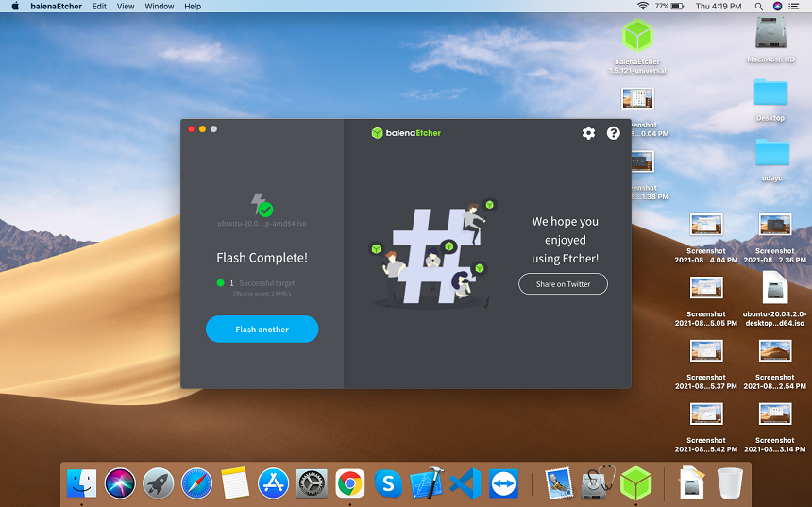Select Screenshot 2021-08...5.05 PM thumbnail
This screenshot has width=812, height=507.
tap(706, 287)
